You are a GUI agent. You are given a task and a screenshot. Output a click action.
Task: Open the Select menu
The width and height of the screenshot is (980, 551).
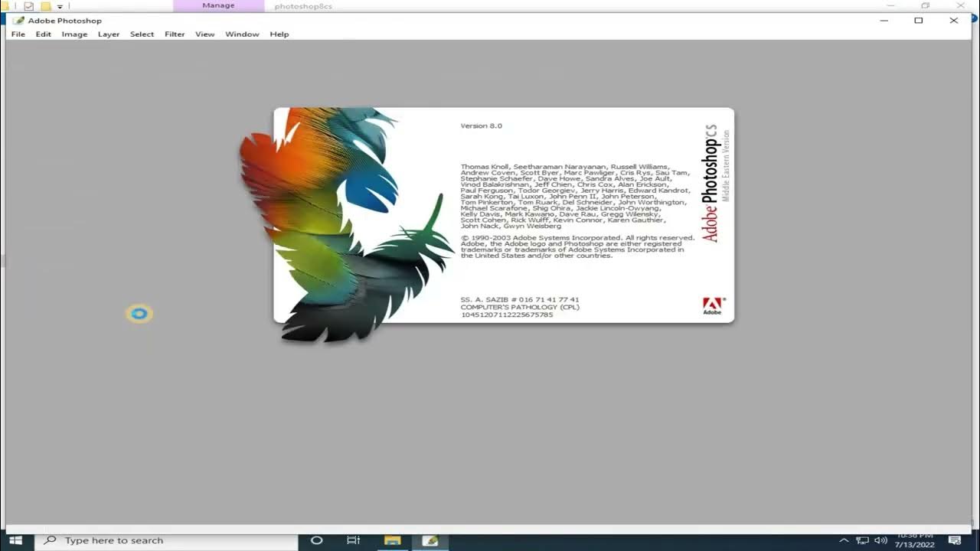[142, 34]
